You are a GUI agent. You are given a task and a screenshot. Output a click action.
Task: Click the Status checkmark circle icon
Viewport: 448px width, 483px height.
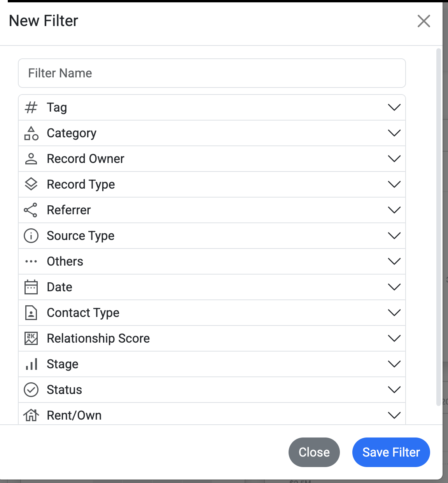point(31,390)
